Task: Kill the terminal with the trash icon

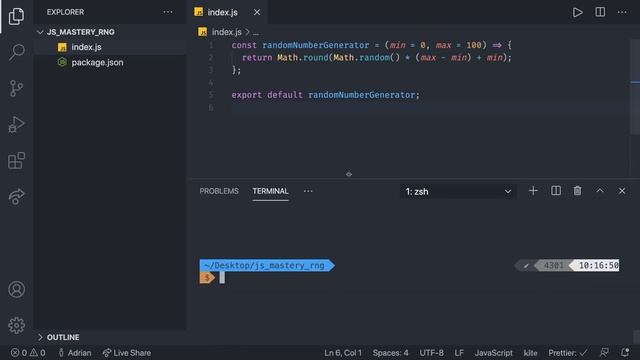Action: click(578, 191)
